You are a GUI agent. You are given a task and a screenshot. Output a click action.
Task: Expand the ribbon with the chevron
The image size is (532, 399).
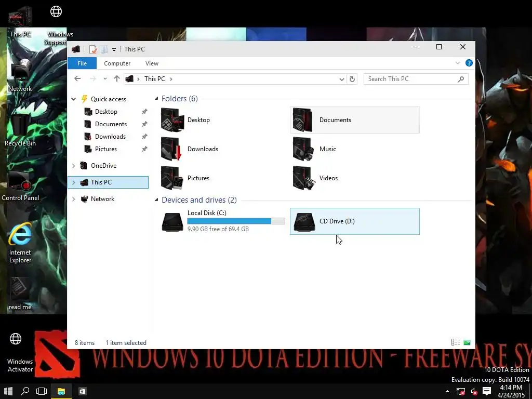click(458, 63)
